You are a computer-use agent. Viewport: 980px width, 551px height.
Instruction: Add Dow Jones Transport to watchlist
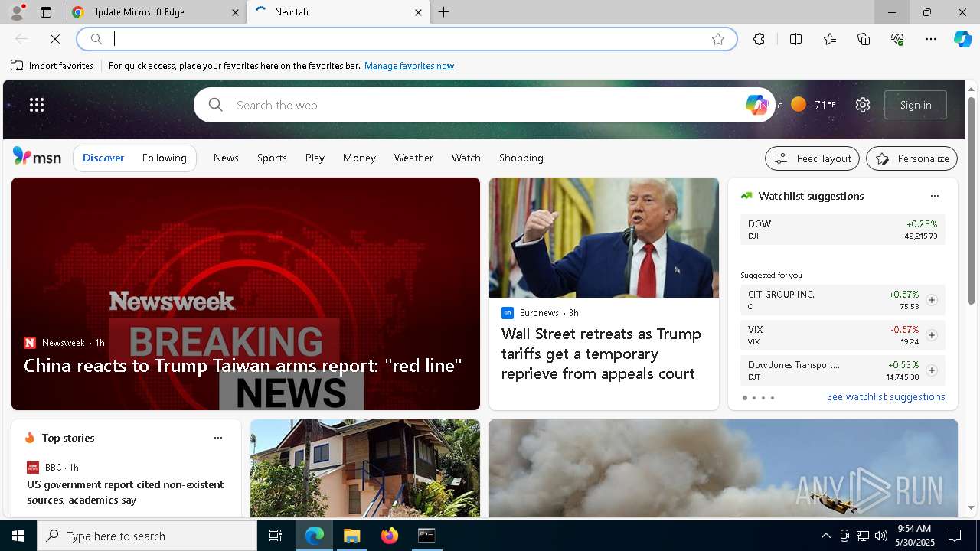coord(932,370)
